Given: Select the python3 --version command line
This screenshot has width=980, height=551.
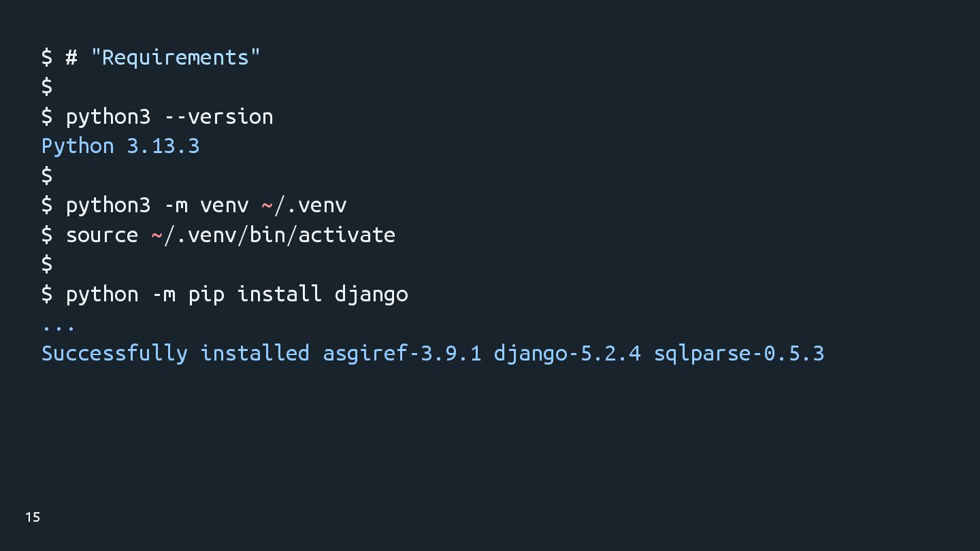Looking at the screenshot, I should coord(157,117).
